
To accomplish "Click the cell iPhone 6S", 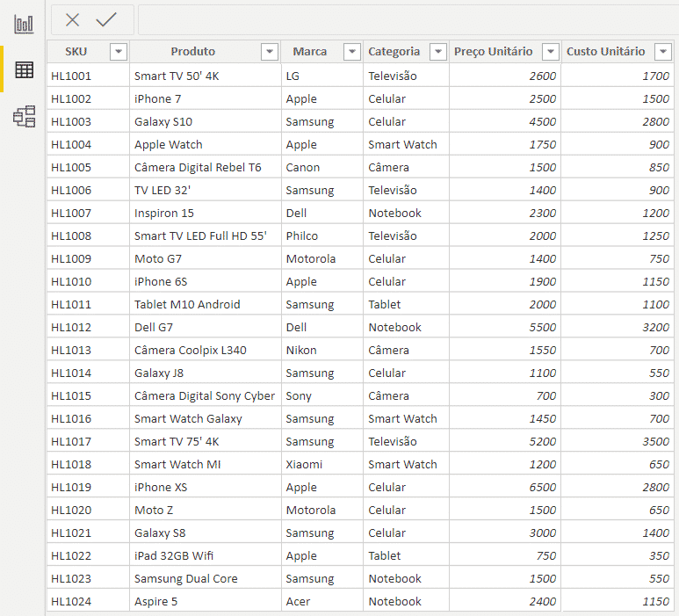I will click(x=206, y=281).
